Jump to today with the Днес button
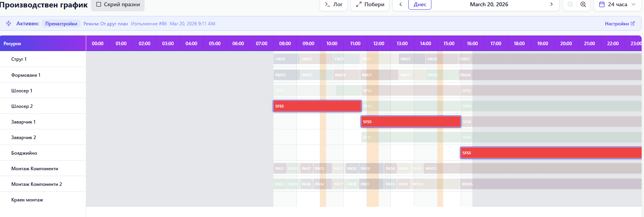 click(420, 5)
